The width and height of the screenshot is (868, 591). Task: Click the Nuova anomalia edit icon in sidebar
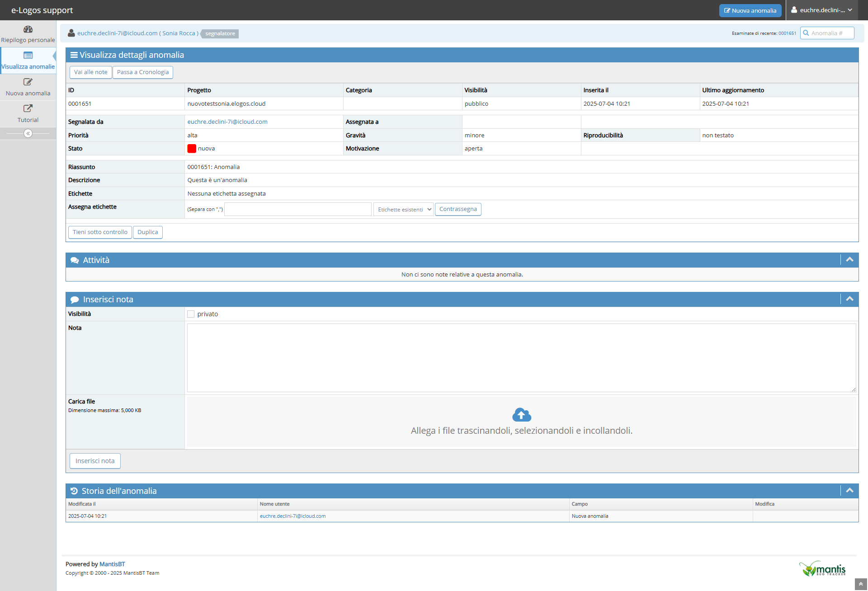click(x=28, y=82)
